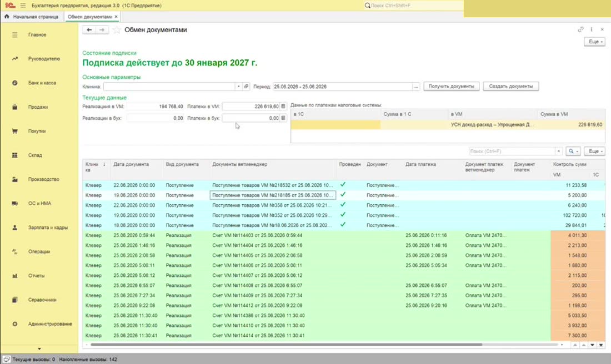Jump to table bottom with double-down arrow
The height and width of the screenshot is (364, 611).
click(601, 345)
